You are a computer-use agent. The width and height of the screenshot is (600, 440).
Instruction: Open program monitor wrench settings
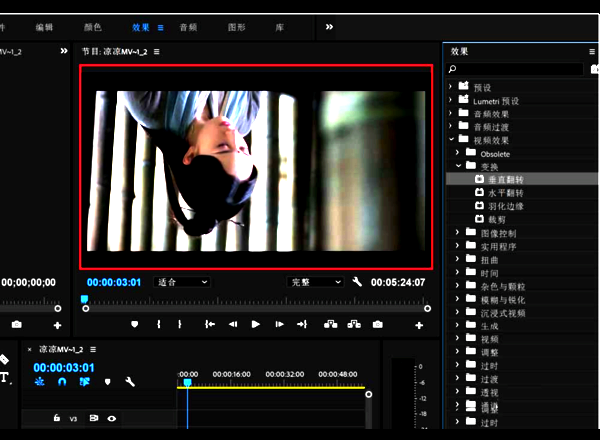(357, 282)
